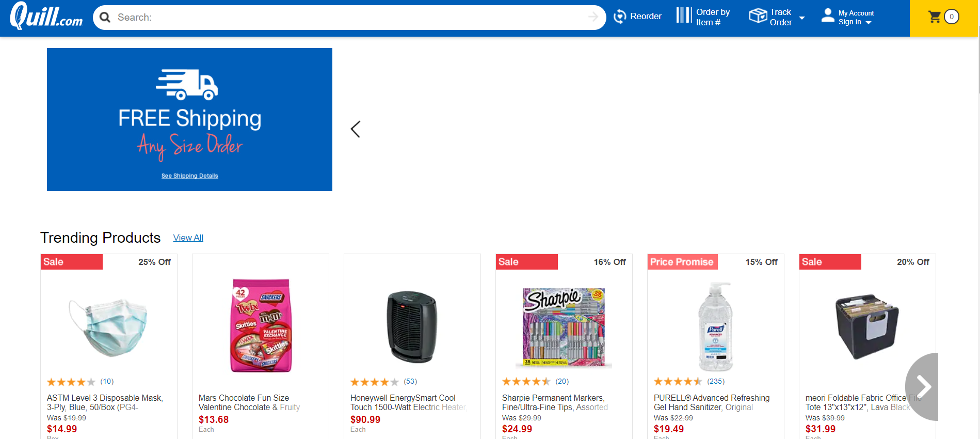Image resolution: width=980 pixels, height=439 pixels.
Task: Click the Track Order box icon
Action: [x=758, y=15]
